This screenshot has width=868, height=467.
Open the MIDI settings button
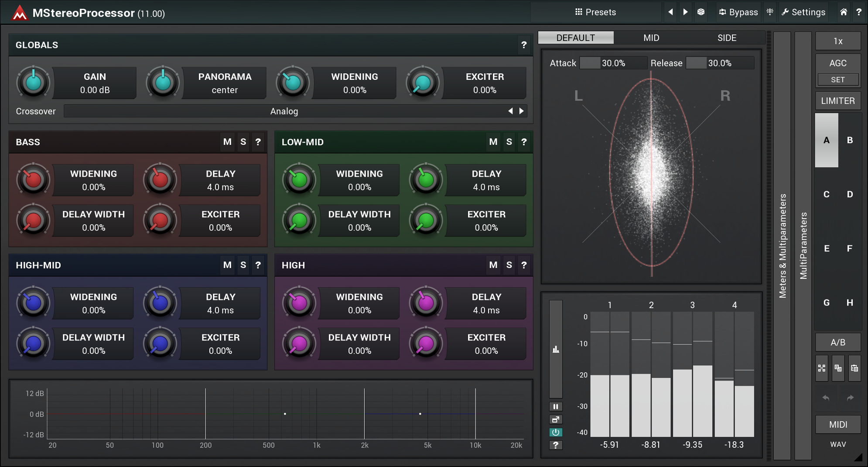(838, 424)
